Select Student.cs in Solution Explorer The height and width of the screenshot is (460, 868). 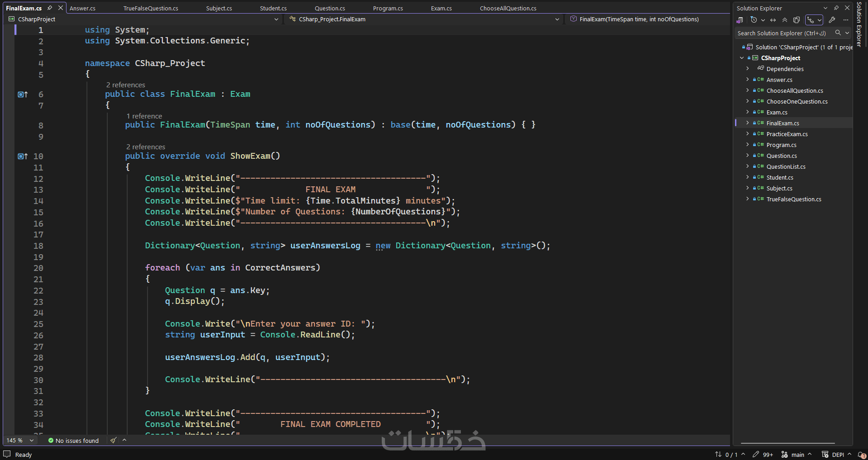point(780,177)
